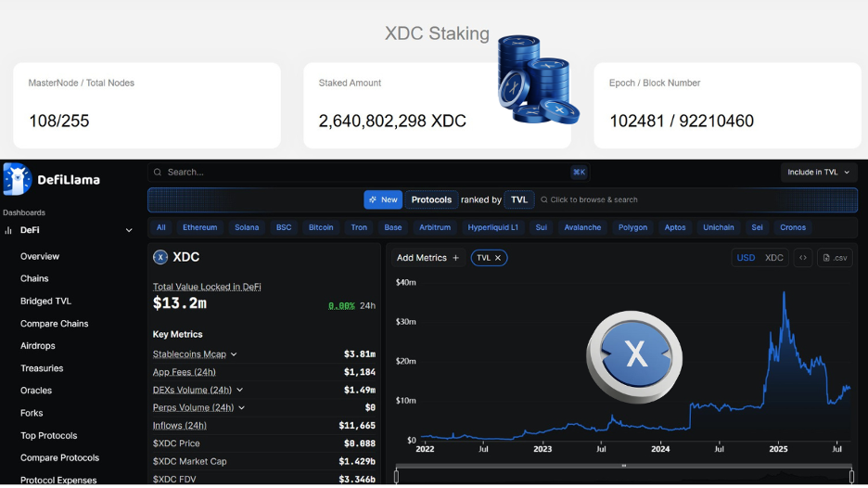The image size is (868, 488).
Task: Open the Include in TVL dropdown
Action: pyautogui.click(x=819, y=173)
